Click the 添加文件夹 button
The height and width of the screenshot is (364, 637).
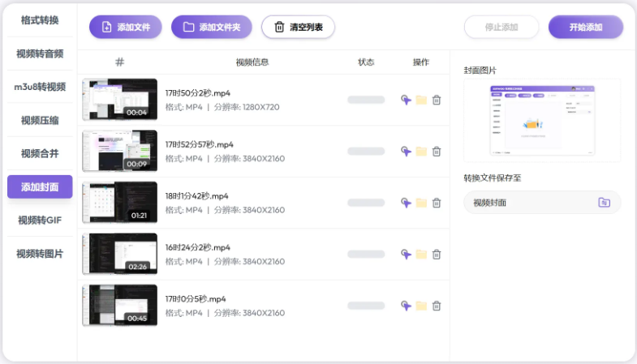point(212,28)
